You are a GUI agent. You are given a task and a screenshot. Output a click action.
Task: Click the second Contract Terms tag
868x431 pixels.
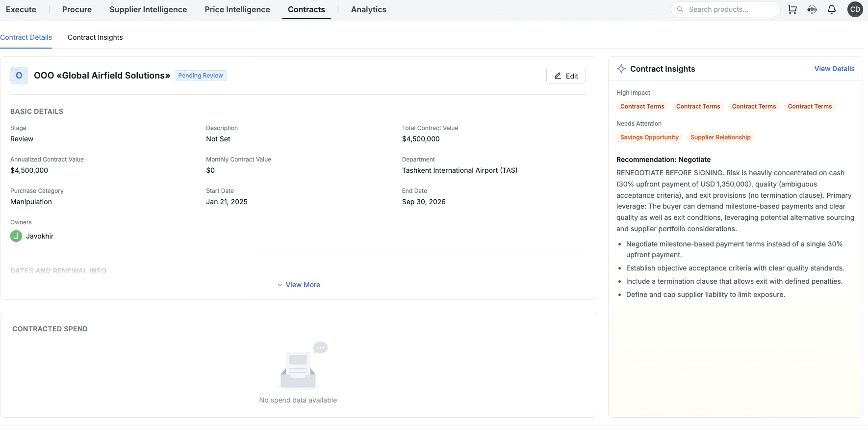click(x=698, y=107)
